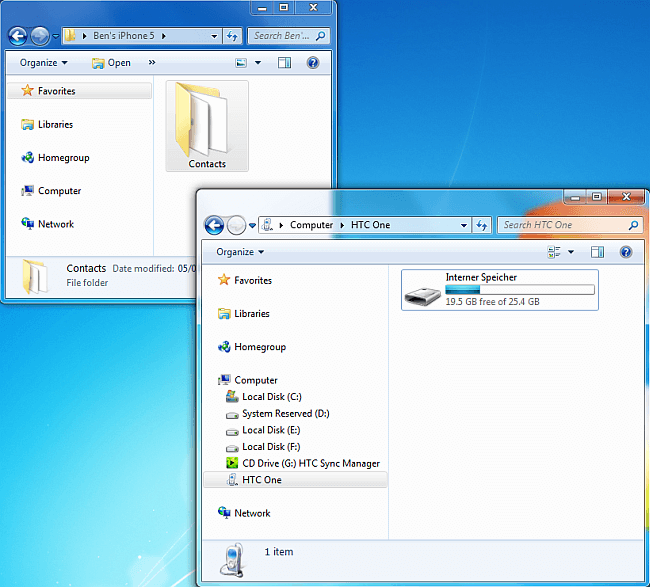650x587 pixels.
Task: Select Homegroup in HTC One window sidebar
Action: (252, 347)
